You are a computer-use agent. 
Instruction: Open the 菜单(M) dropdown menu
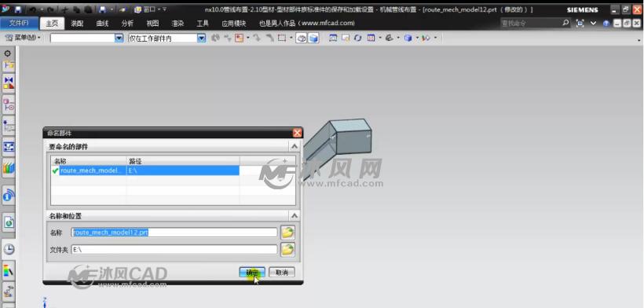pos(23,38)
